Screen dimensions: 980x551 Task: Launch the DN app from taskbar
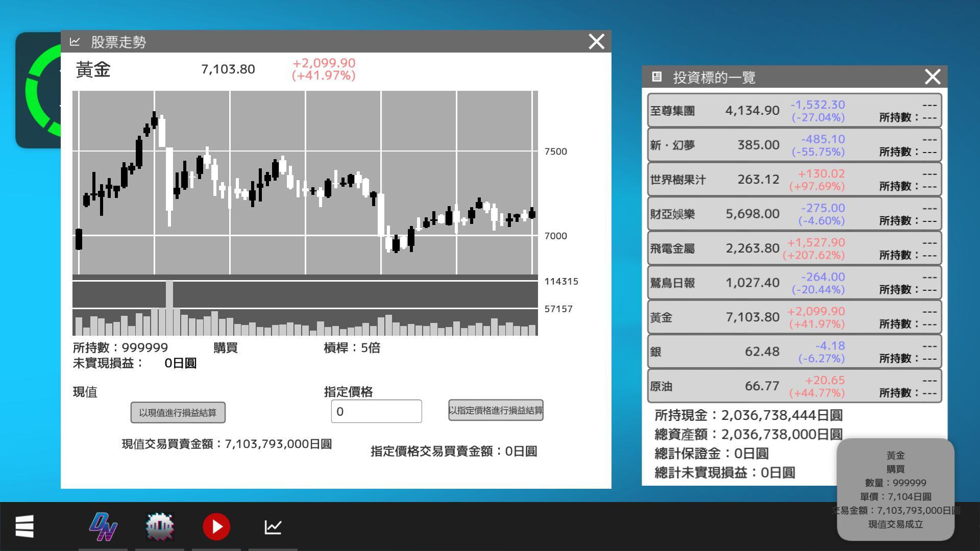103,527
